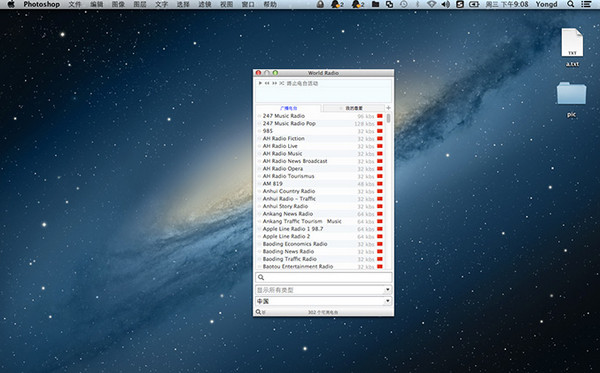Select station Apple Line Radio 1 98.7

(293, 229)
